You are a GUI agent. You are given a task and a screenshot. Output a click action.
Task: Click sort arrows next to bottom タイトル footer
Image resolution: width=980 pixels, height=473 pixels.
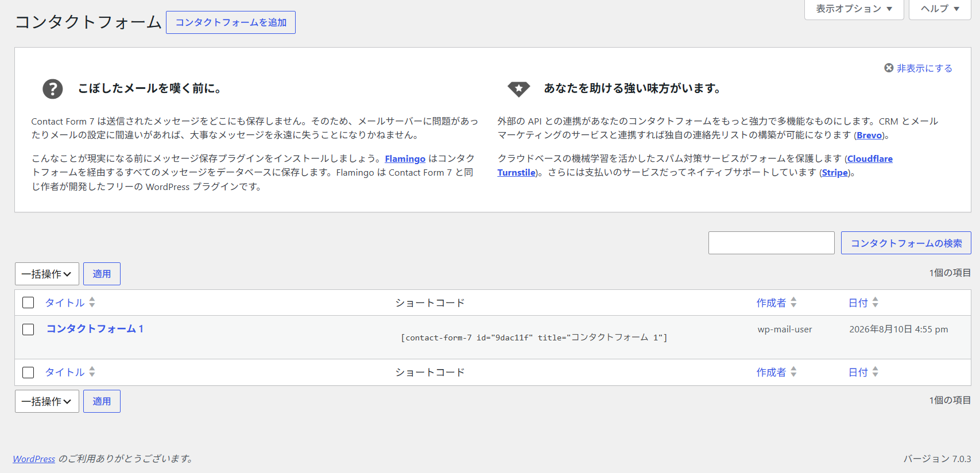pyautogui.click(x=92, y=372)
